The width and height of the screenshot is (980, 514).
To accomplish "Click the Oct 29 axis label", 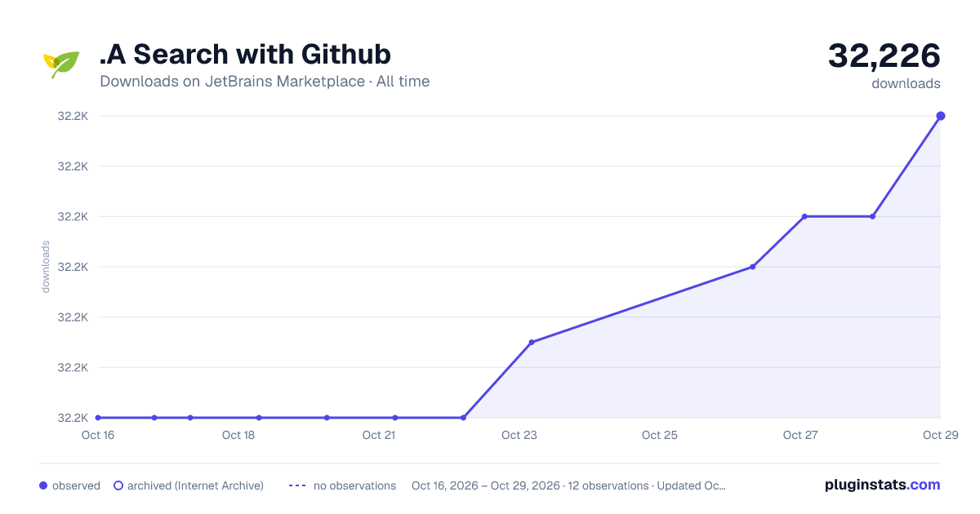I will (939, 435).
